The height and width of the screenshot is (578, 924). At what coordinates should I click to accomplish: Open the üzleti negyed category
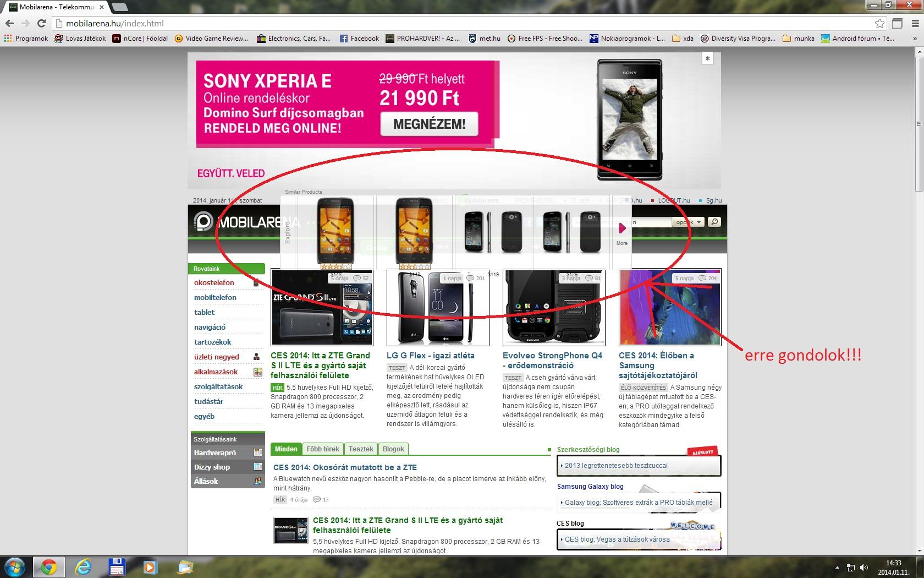pyautogui.click(x=216, y=357)
